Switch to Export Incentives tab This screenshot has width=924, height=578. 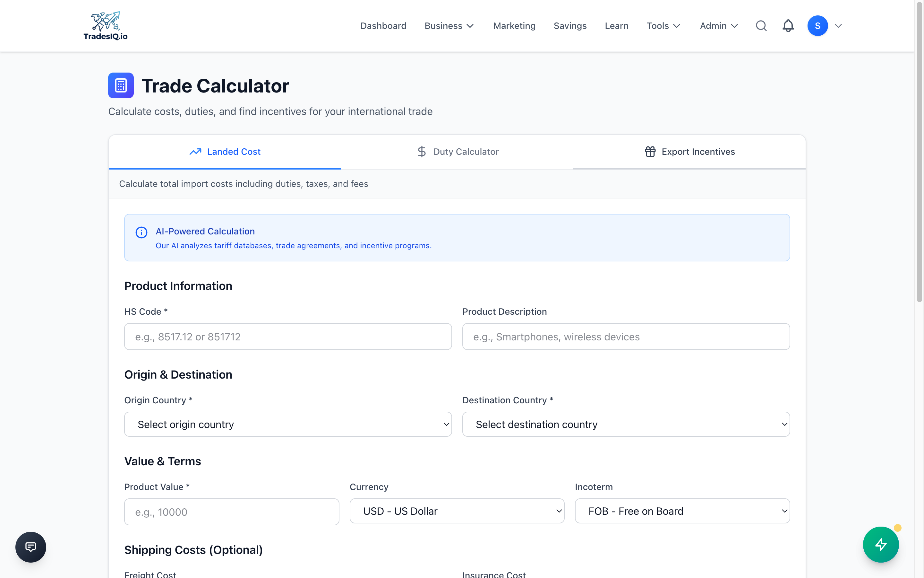689,152
